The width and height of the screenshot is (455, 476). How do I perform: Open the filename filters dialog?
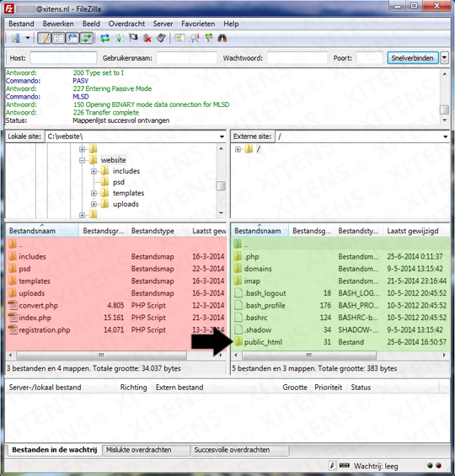tap(180, 38)
